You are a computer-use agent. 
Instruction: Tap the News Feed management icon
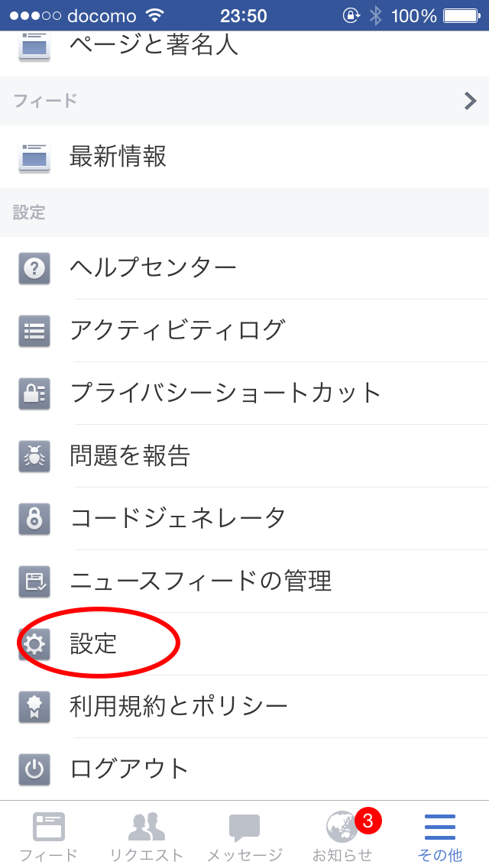pyautogui.click(x=34, y=581)
